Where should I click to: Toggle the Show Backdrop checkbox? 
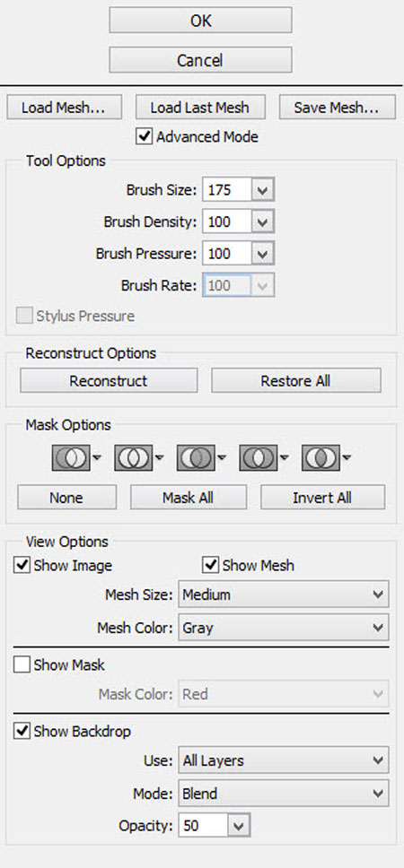click(22, 731)
